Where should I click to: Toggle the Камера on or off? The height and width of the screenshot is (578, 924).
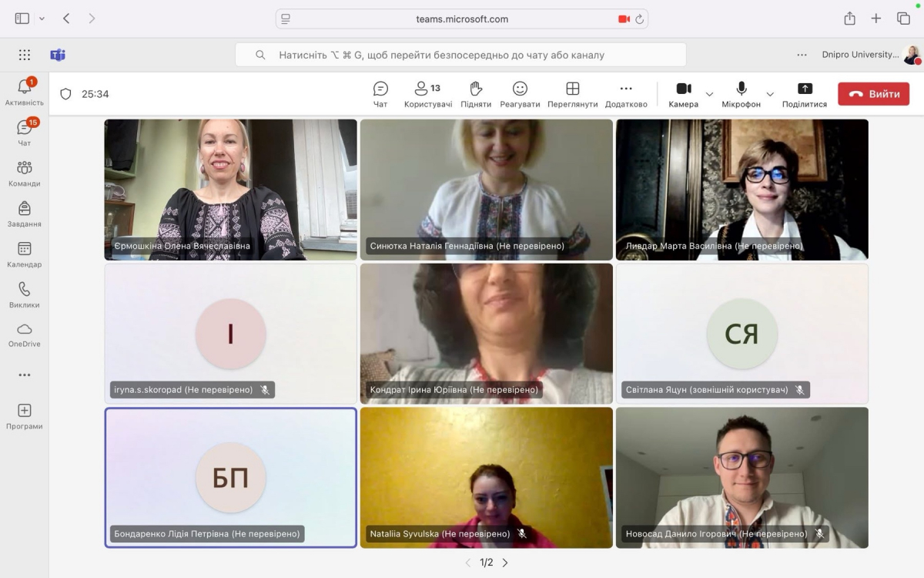coord(683,94)
